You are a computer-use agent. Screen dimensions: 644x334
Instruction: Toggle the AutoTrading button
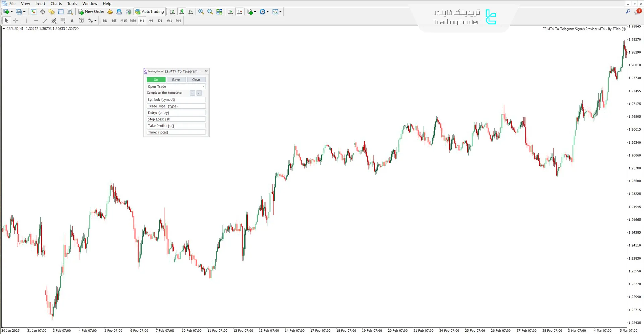coord(149,12)
